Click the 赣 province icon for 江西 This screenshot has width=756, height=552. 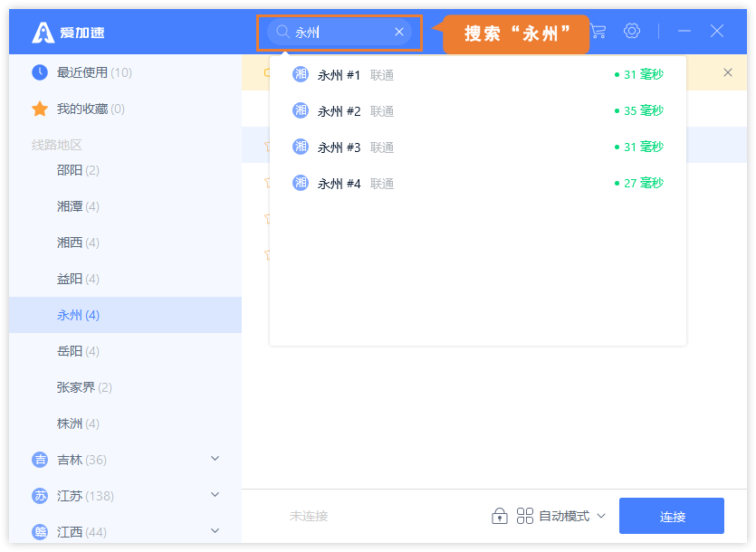click(40, 532)
